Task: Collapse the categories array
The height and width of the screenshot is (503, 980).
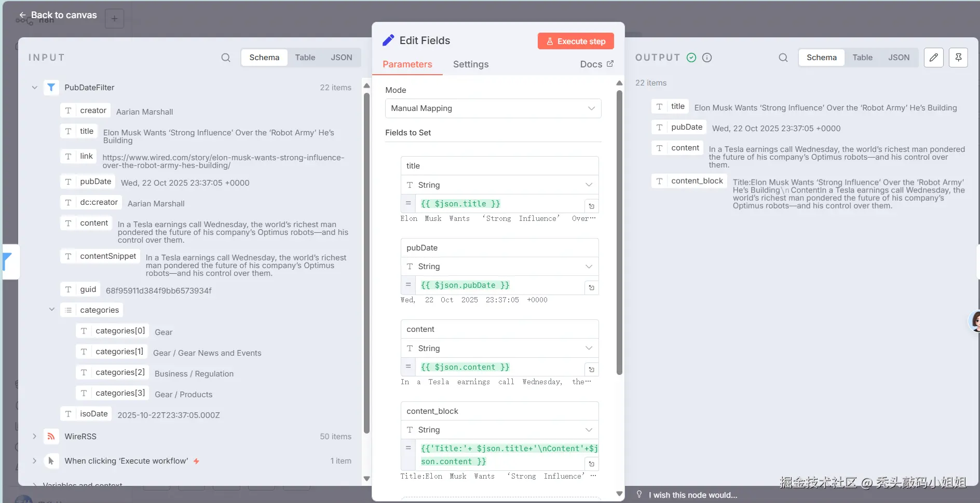Action: (51, 310)
